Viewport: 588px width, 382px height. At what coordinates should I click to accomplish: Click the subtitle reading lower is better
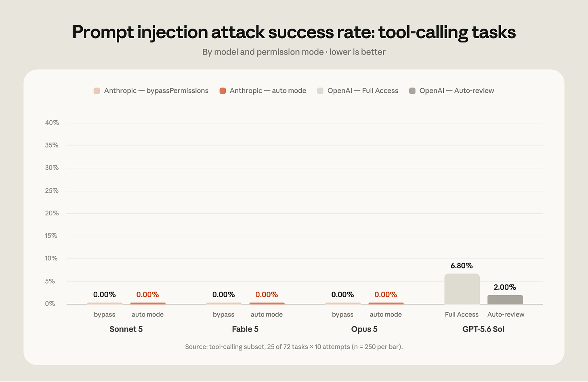(x=294, y=52)
